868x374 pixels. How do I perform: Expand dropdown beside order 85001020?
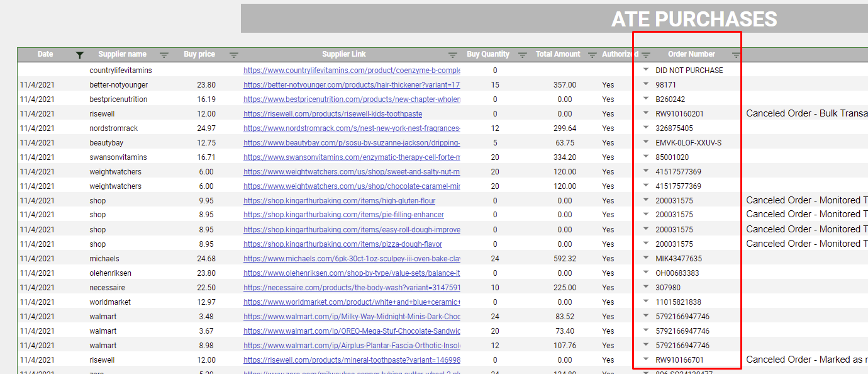point(646,156)
